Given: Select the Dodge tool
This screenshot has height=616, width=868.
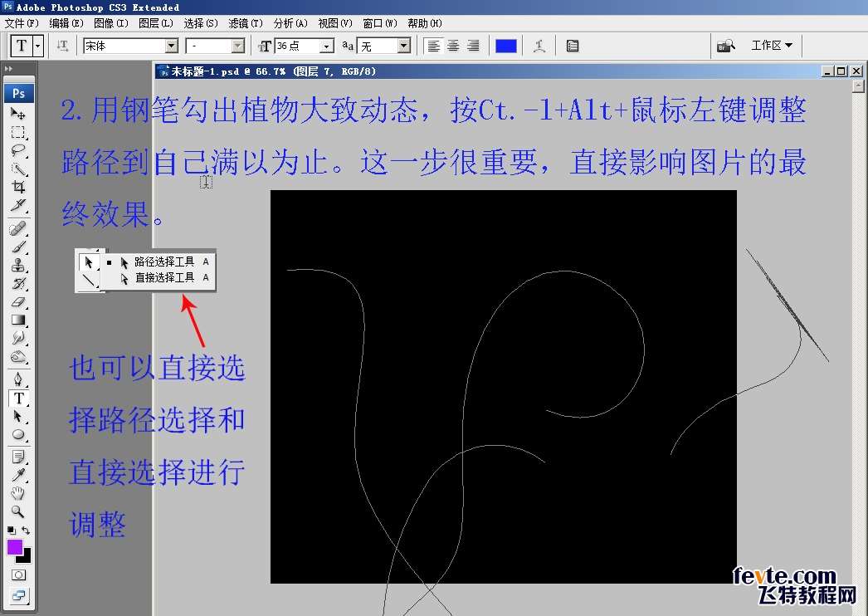Looking at the screenshot, I should point(17,357).
